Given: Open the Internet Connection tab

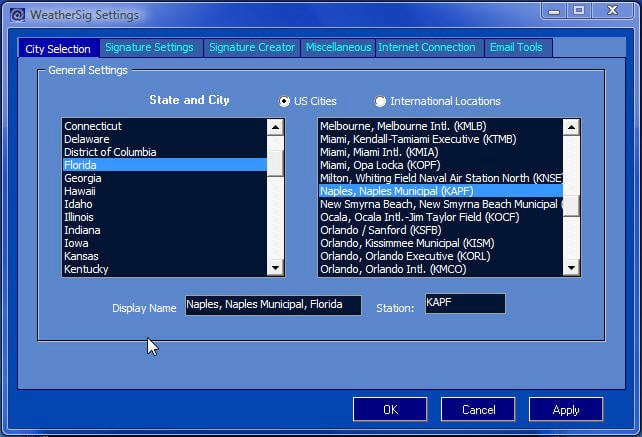Looking at the screenshot, I should tap(426, 48).
